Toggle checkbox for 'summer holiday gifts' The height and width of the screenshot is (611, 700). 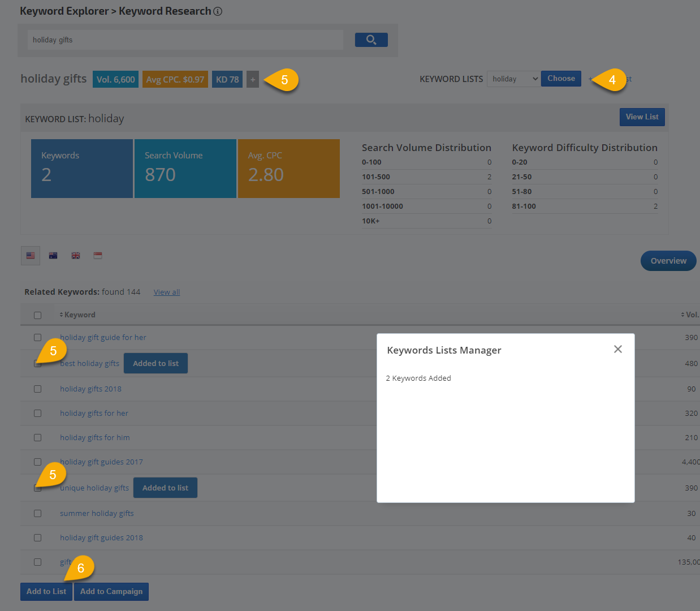[x=37, y=514]
